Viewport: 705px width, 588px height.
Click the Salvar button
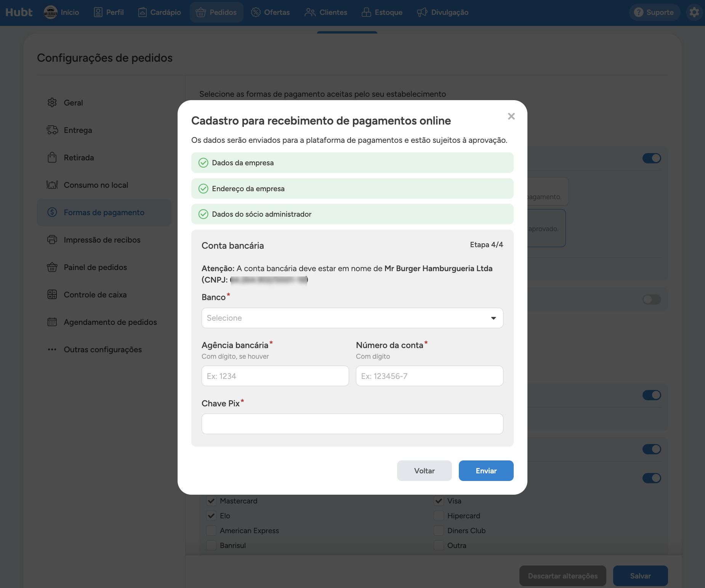click(640, 576)
